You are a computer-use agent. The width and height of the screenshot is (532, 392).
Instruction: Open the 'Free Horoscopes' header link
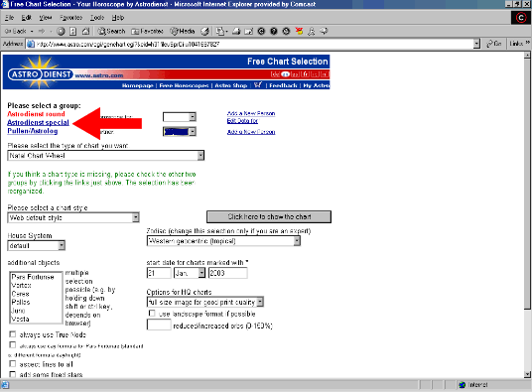click(184, 85)
